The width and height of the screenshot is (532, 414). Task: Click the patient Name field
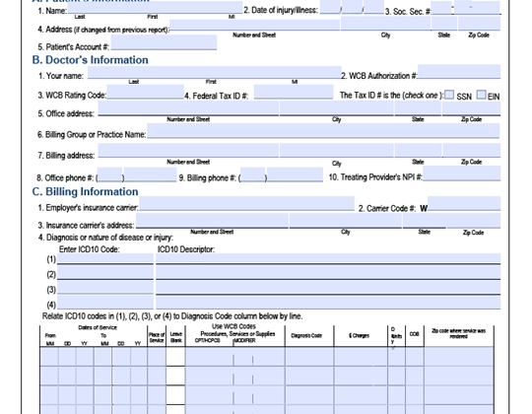[x=155, y=8]
